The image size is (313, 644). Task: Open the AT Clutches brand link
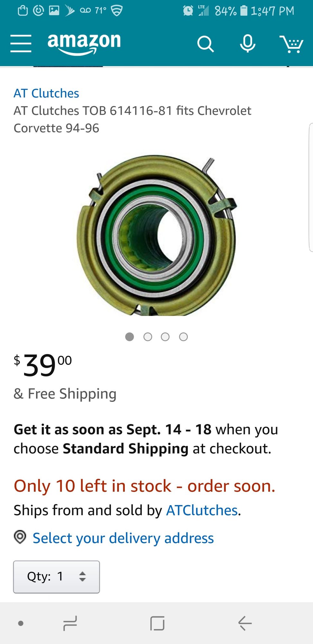coord(46,93)
